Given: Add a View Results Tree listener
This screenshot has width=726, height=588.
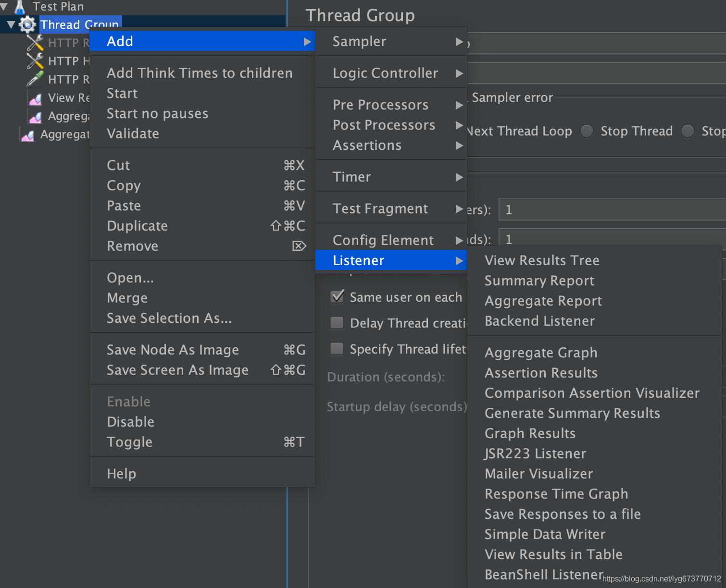Looking at the screenshot, I should pyautogui.click(x=594, y=260).
